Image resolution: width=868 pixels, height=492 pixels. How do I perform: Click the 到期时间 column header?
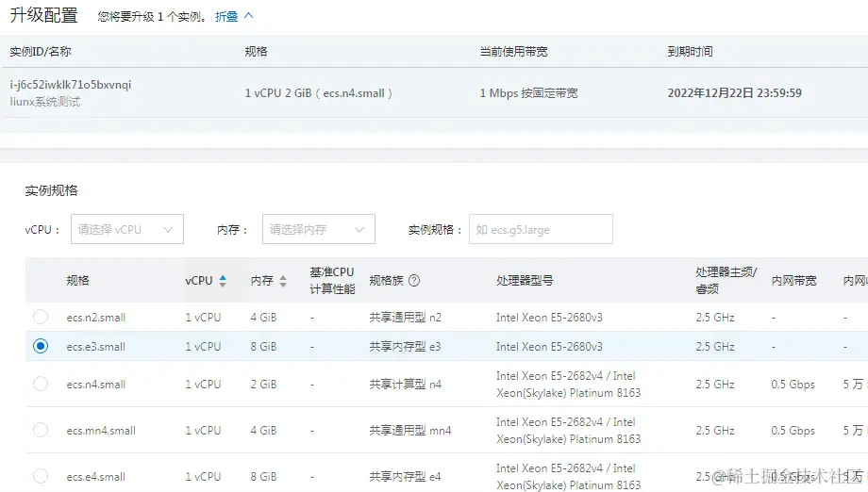pyautogui.click(x=691, y=52)
